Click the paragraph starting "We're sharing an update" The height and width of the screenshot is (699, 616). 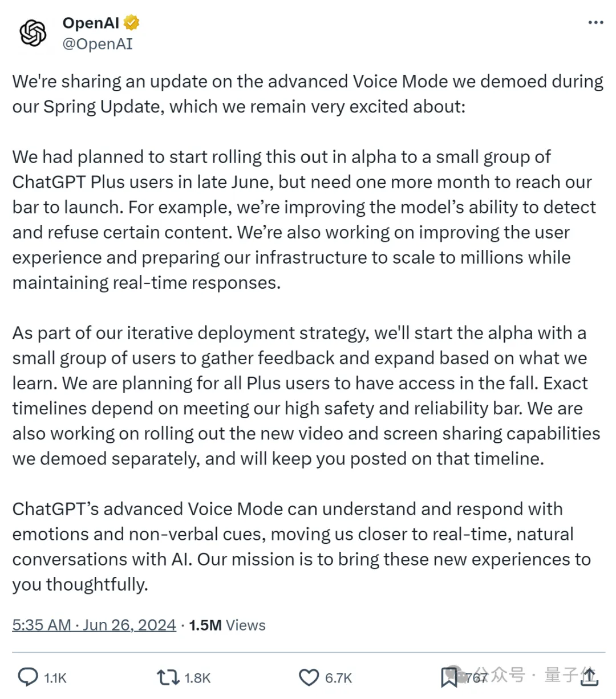308,94
